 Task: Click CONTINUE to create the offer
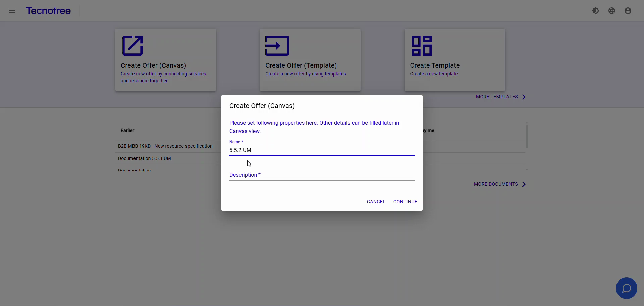pos(405,201)
